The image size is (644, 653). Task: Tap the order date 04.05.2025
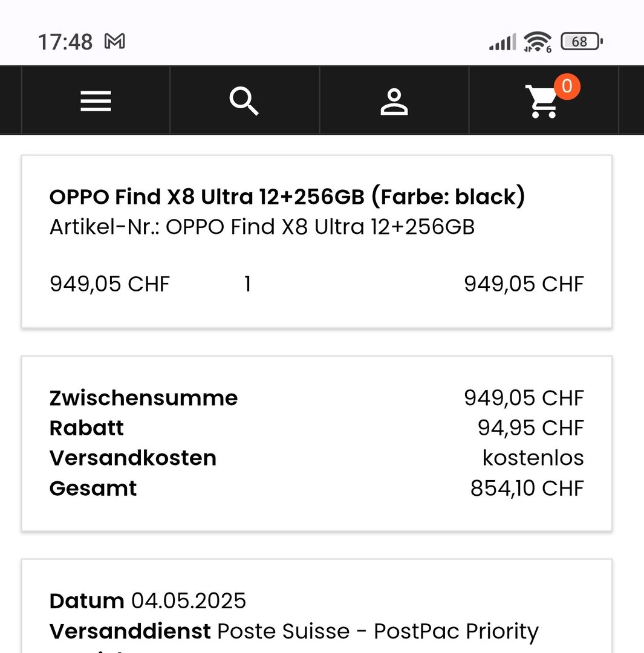(x=189, y=601)
